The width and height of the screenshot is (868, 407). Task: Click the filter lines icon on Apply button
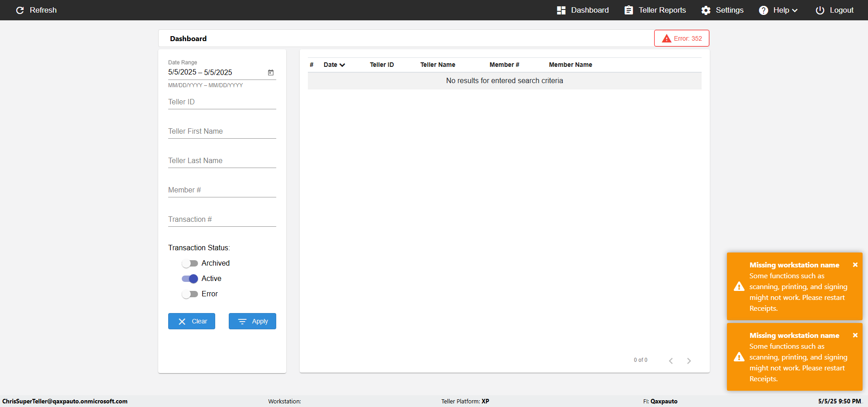click(x=242, y=321)
